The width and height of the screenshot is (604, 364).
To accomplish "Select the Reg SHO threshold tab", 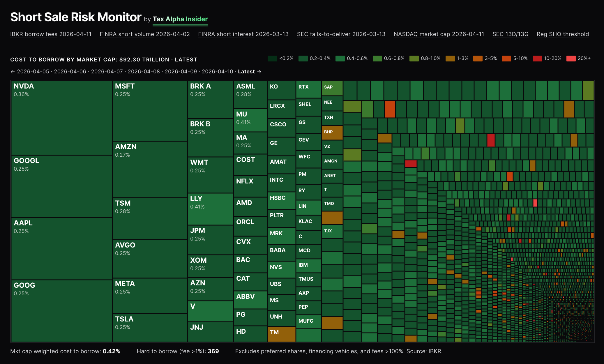I will (562, 34).
